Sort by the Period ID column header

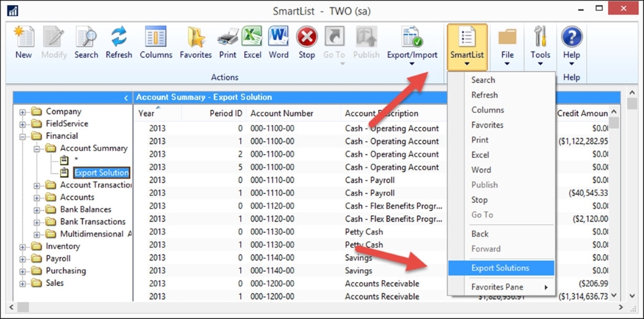[x=214, y=113]
